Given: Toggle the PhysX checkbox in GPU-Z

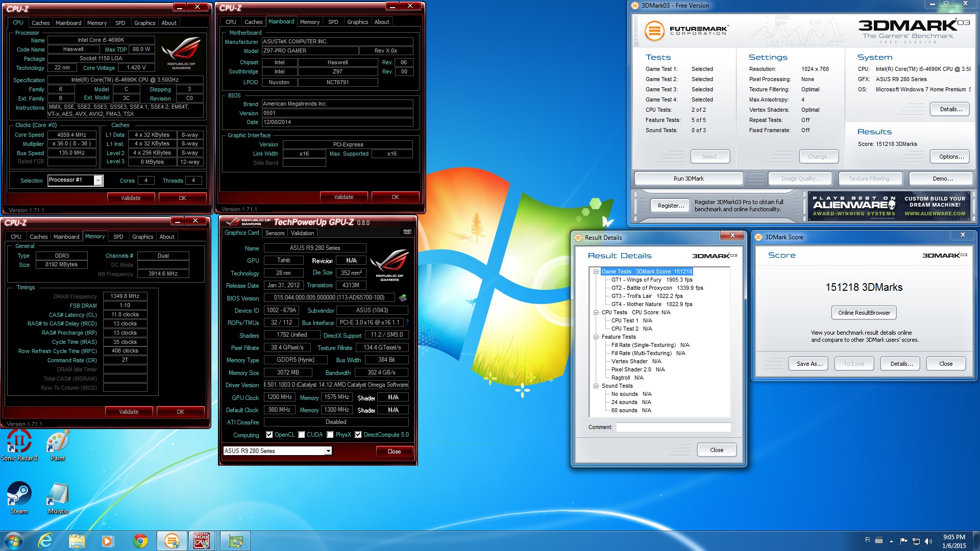Looking at the screenshot, I should (x=330, y=435).
